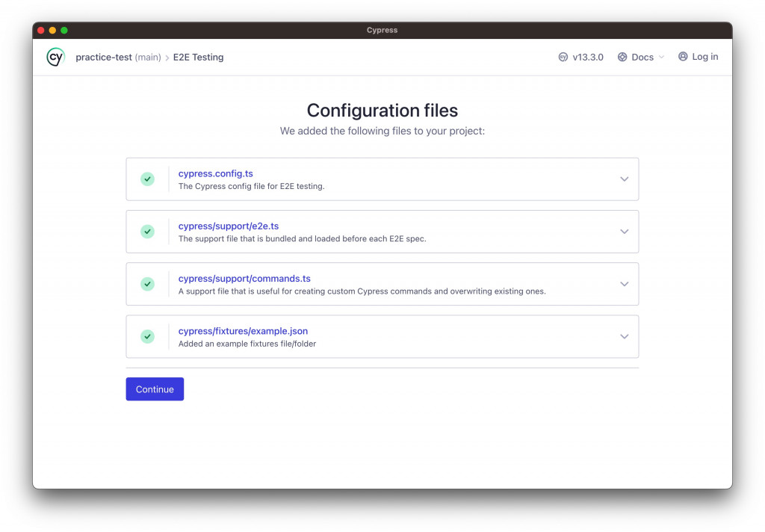Expand the cypress/support/commands.ts chevron
This screenshot has height=532, width=765.
(x=624, y=284)
